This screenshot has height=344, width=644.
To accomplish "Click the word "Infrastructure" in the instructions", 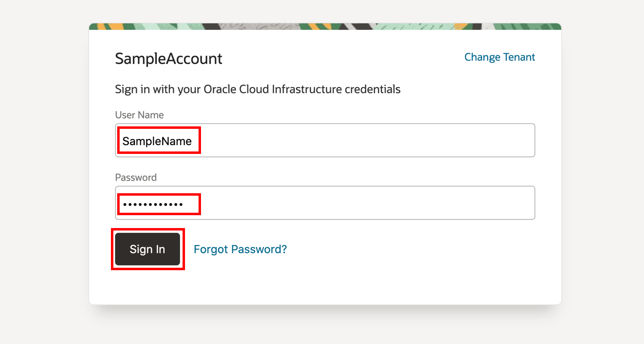I will (306, 89).
